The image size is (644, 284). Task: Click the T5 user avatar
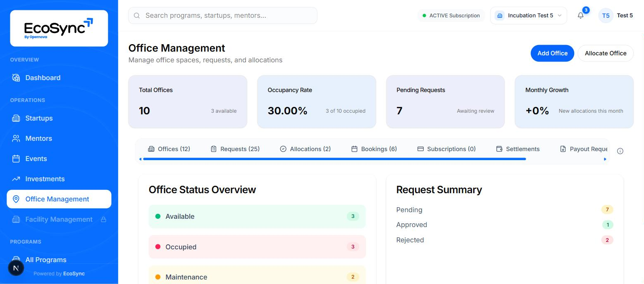pos(606,16)
